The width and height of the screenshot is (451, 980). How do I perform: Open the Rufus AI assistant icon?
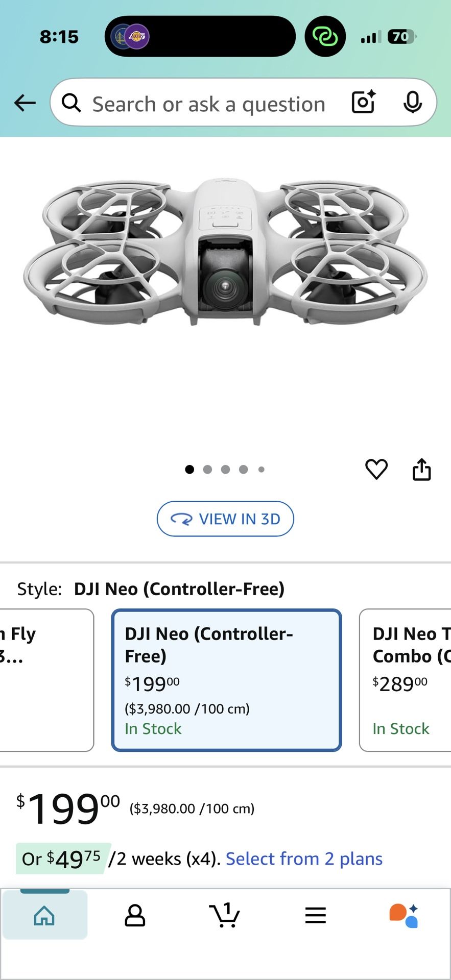403,915
